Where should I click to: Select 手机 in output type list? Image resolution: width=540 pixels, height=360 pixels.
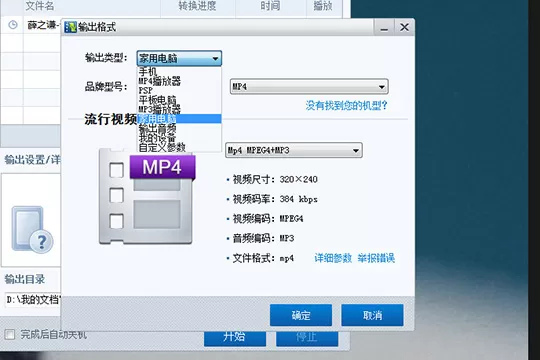(x=179, y=72)
